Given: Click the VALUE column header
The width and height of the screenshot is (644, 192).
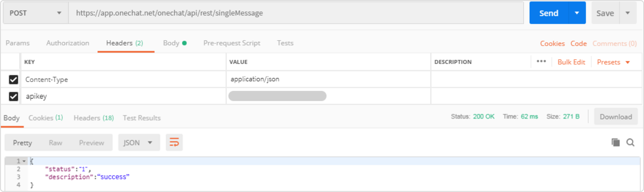Looking at the screenshot, I should [238, 62].
